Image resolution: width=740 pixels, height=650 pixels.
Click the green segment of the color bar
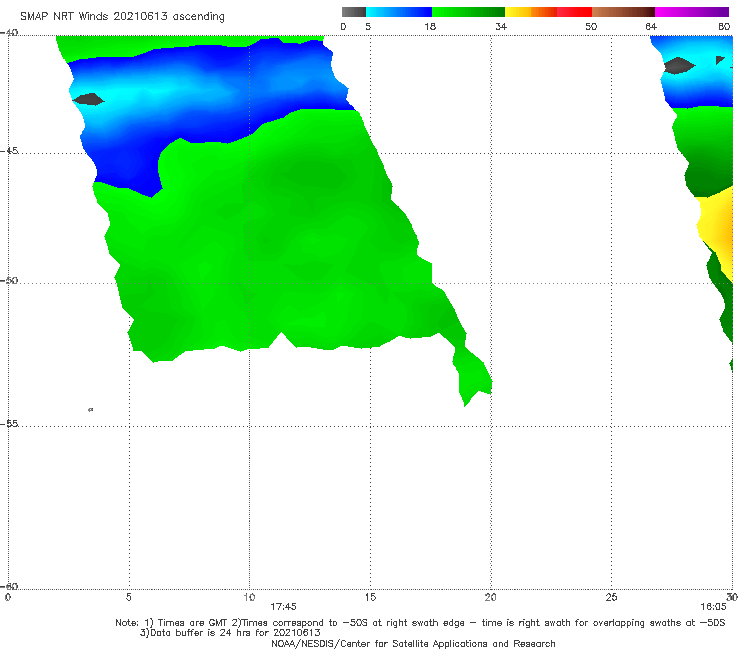tap(468, 12)
